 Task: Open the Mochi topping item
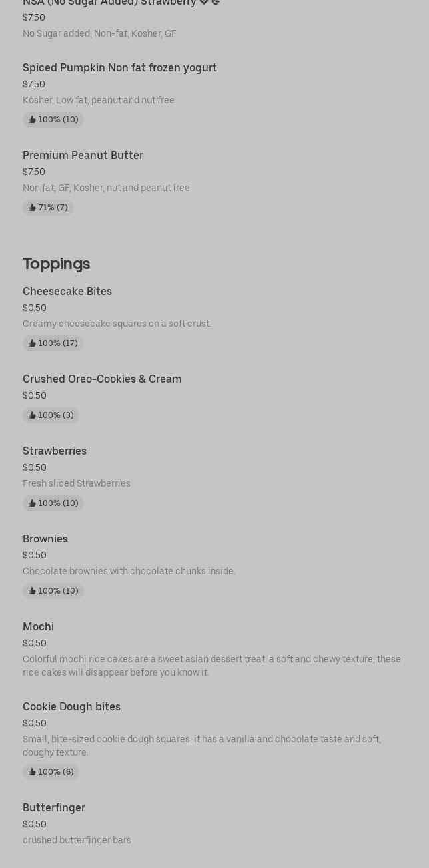(x=38, y=626)
